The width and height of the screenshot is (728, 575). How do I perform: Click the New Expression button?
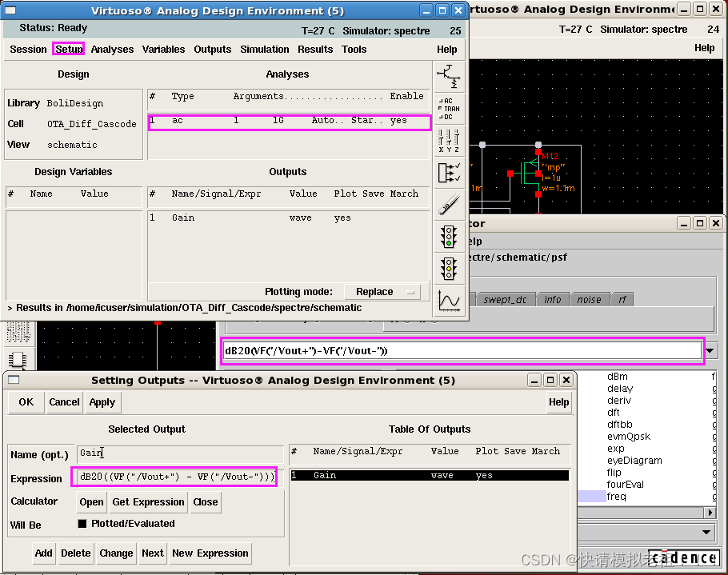click(210, 553)
